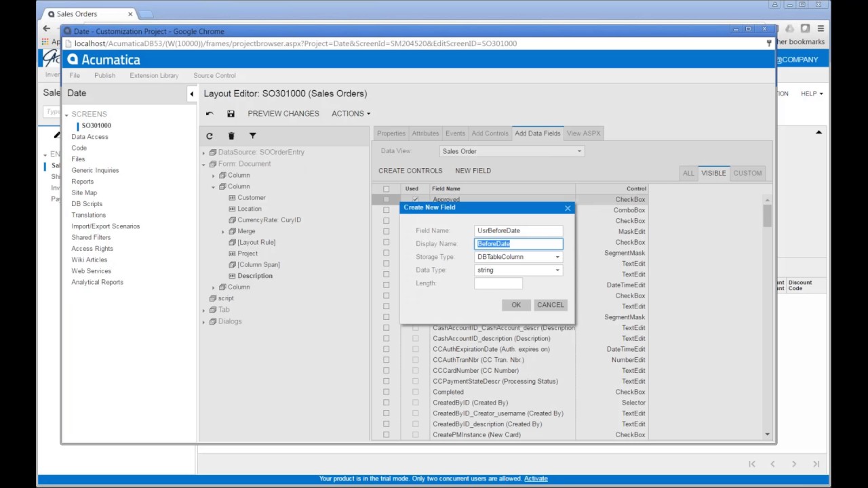Click the page icon beside the popup URL
Viewport: 868px width, 488px height.
(68, 43)
